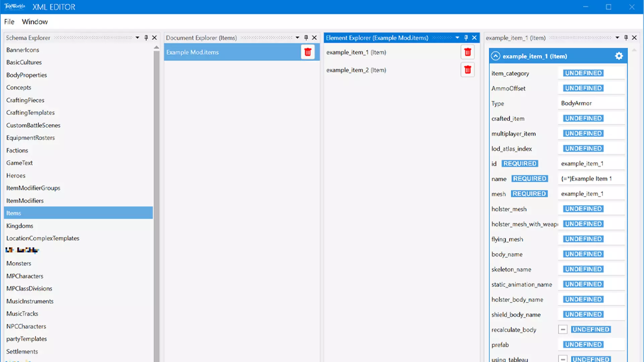The height and width of the screenshot is (362, 644).
Task: Open the Window menu
Action: [35, 22]
